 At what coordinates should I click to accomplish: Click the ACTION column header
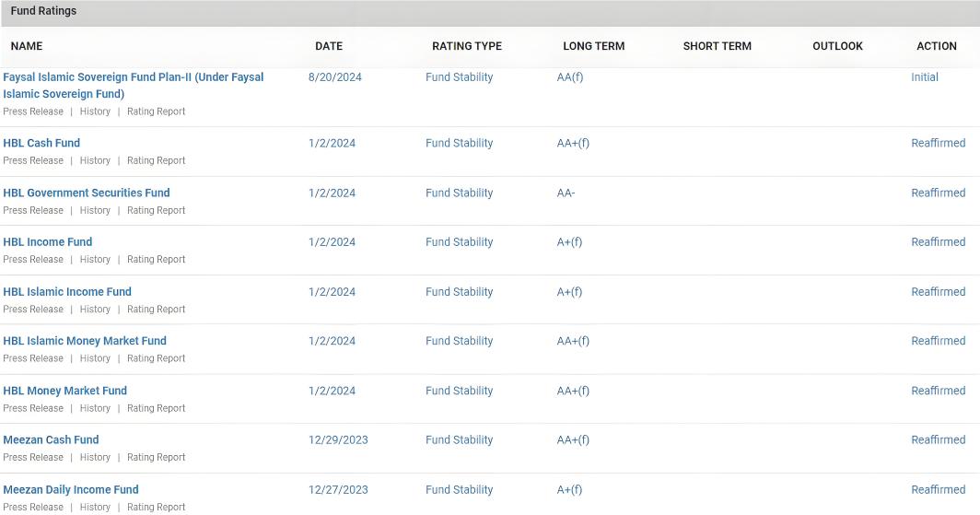click(936, 46)
